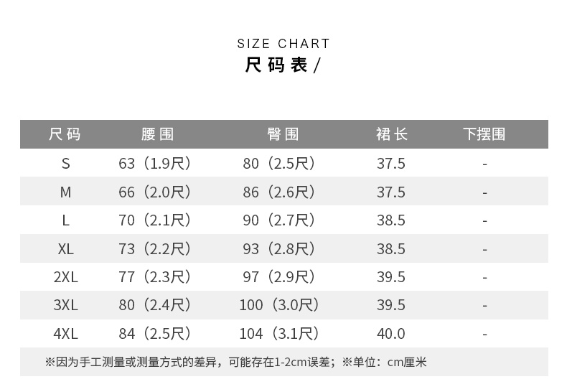
Task: Select the 腰围 column header
Action: 158,134
